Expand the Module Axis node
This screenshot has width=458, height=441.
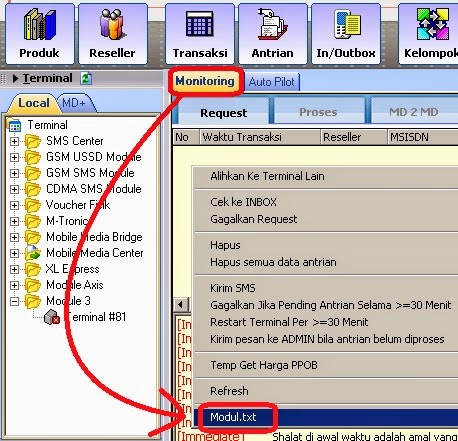14,285
